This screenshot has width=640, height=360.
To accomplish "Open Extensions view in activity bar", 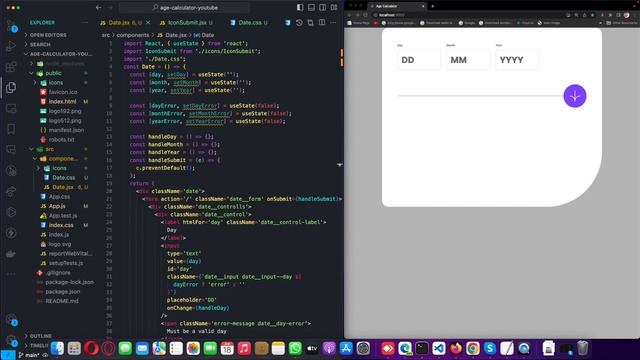I will 11,67.
